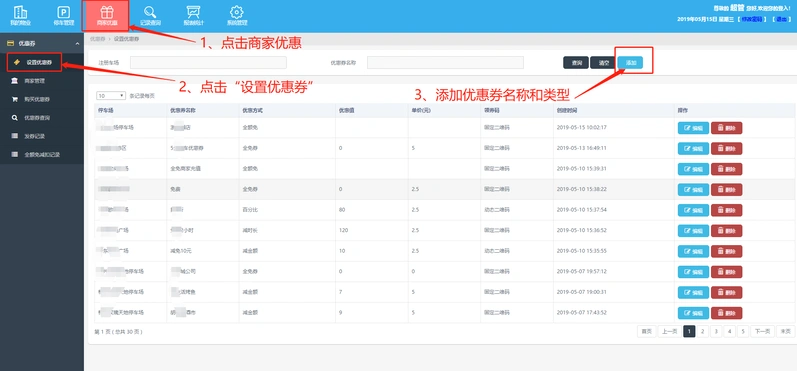Edit the coupon created 2019-05-07 19:57:12
Image resolution: width=797 pixels, height=371 pixels.
[x=693, y=272]
